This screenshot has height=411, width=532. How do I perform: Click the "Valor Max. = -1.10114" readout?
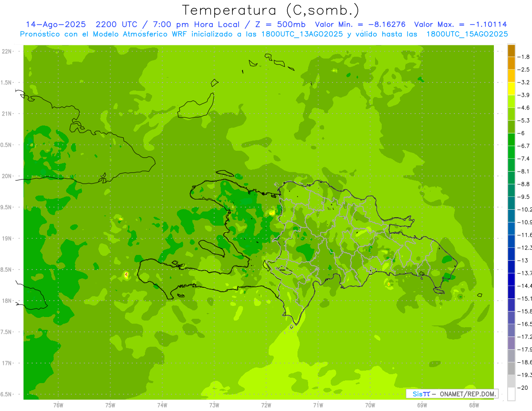tap(460, 24)
